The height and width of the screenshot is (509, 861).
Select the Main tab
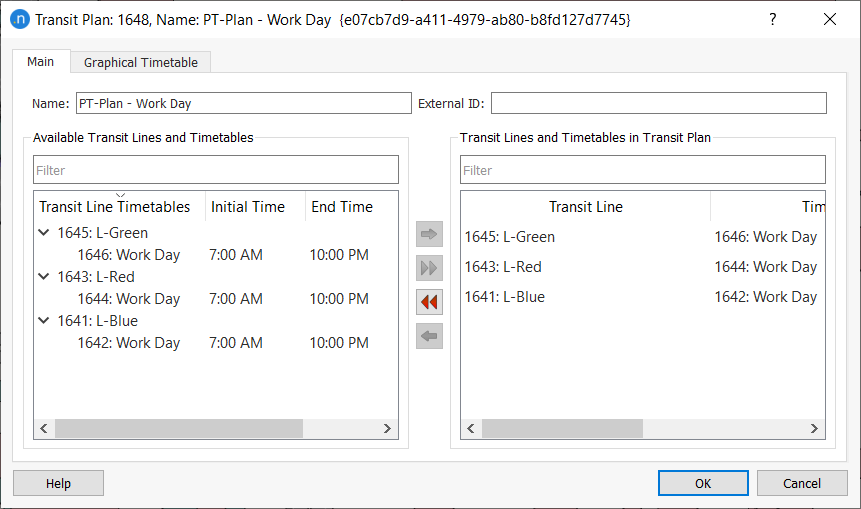tap(41, 62)
